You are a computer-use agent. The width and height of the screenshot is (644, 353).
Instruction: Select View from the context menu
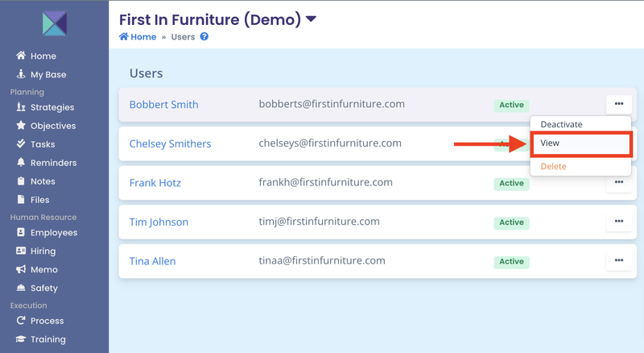[x=580, y=143]
